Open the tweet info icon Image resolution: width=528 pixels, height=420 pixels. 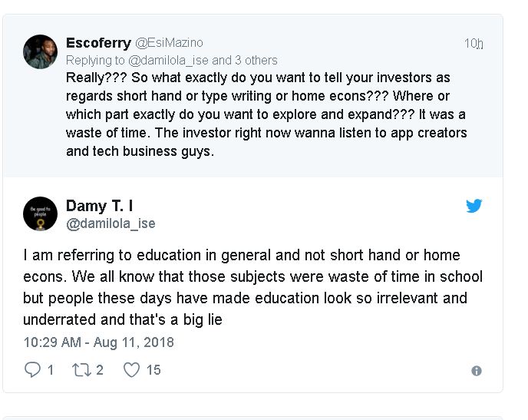pos(477,371)
